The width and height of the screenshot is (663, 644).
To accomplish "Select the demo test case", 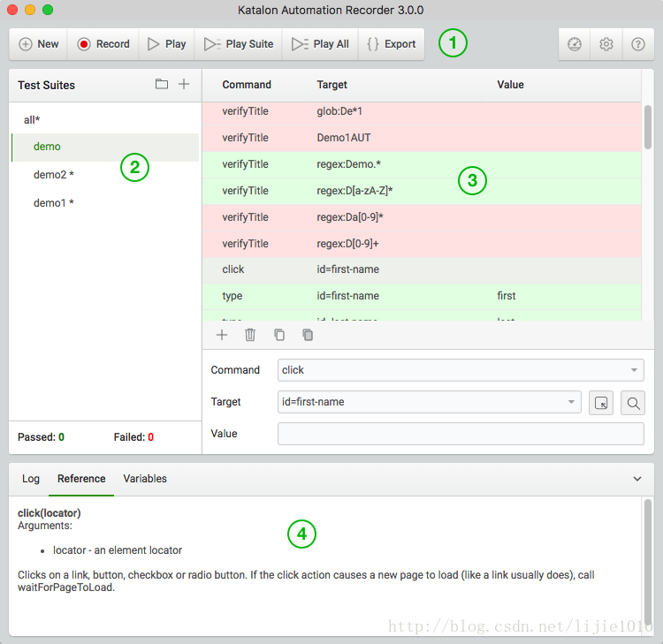I will [x=105, y=147].
